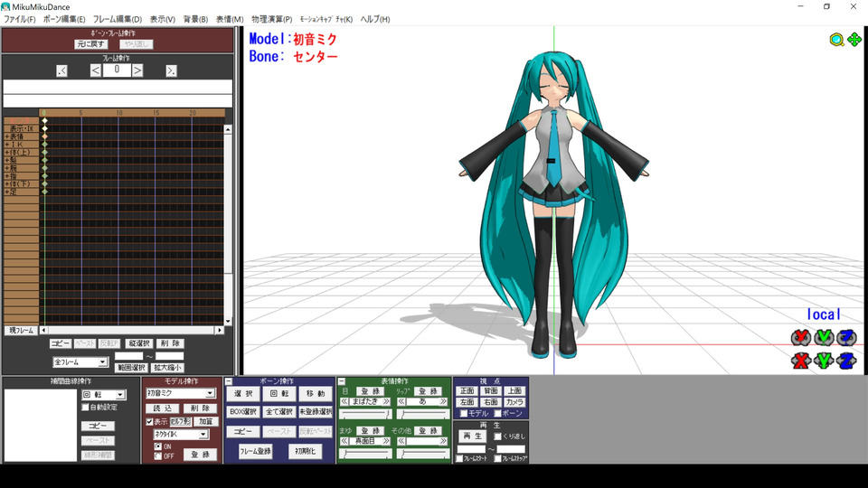The height and width of the screenshot is (488, 868).
Task: Click the 正面 front view button
Action: [467, 391]
